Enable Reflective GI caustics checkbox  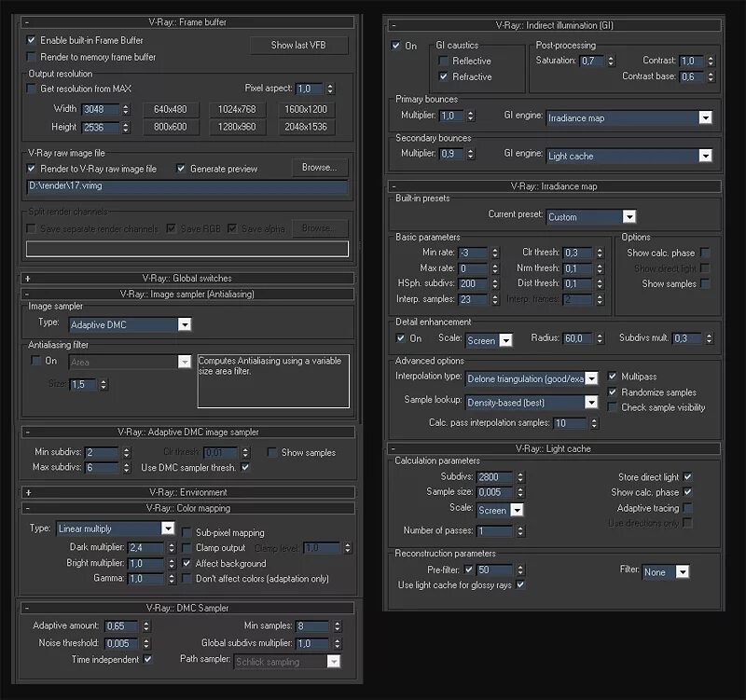pos(444,61)
